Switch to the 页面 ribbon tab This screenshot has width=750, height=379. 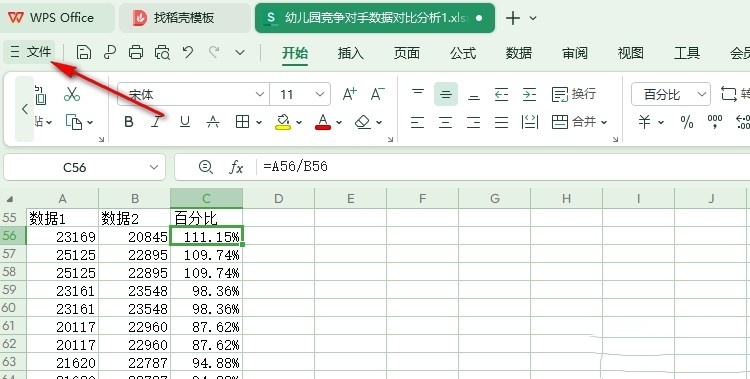pos(407,53)
